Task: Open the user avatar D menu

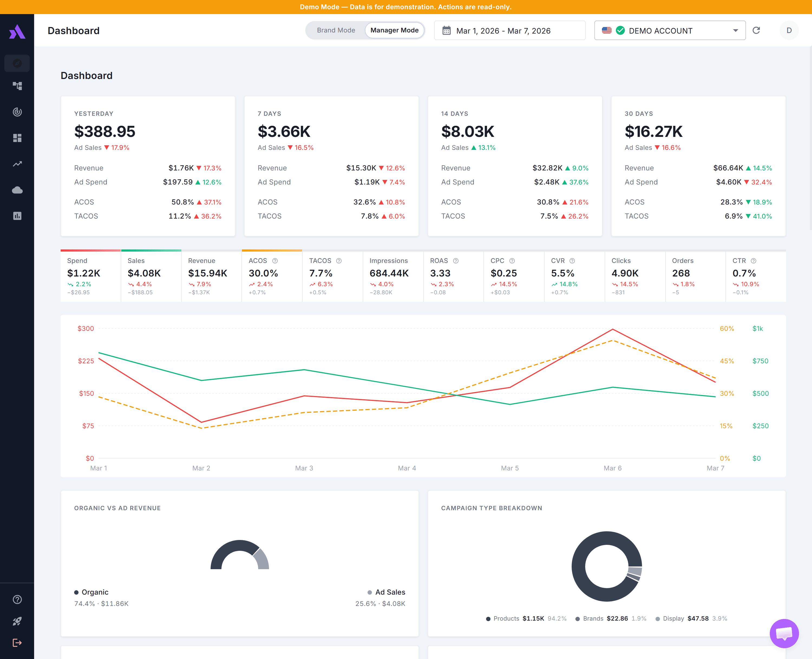Action: coord(789,30)
